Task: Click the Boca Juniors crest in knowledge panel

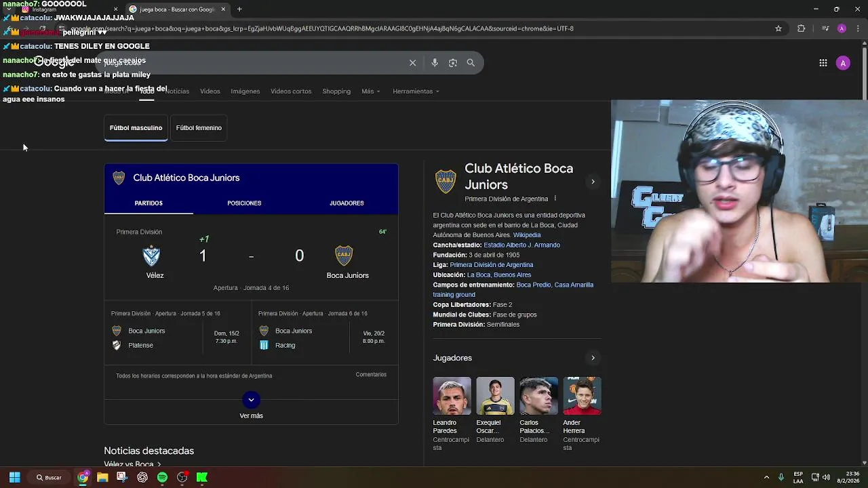Action: click(446, 181)
